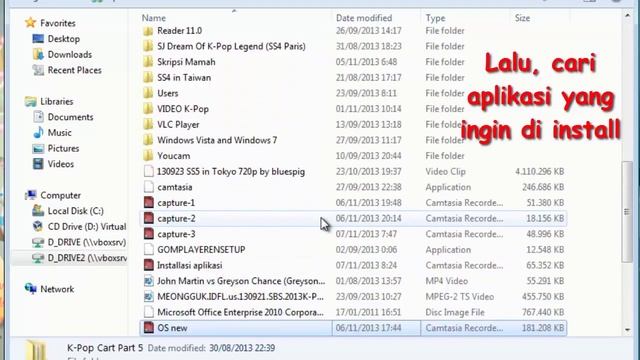Click the CD Drive (D:) disc icon
640x360 pixels.
pos(38,227)
